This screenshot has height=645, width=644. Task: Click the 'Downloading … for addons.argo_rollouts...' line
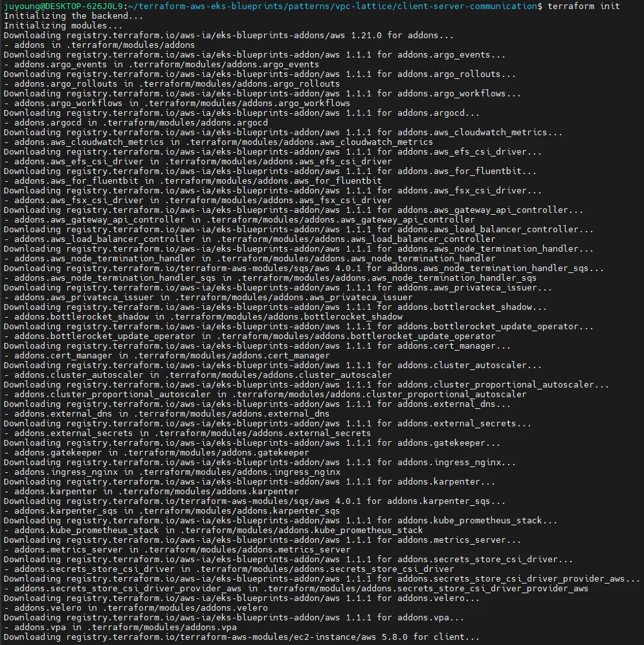pos(260,74)
